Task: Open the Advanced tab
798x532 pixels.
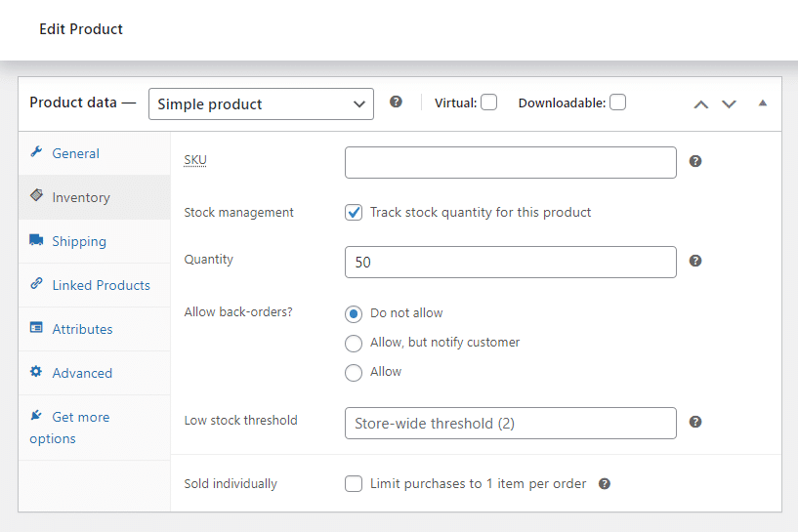Action: point(94,373)
